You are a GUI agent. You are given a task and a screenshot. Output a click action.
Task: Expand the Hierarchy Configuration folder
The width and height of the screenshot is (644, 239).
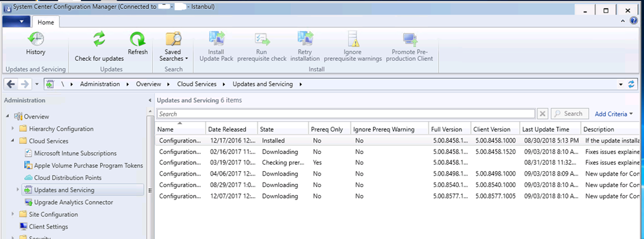click(13, 129)
